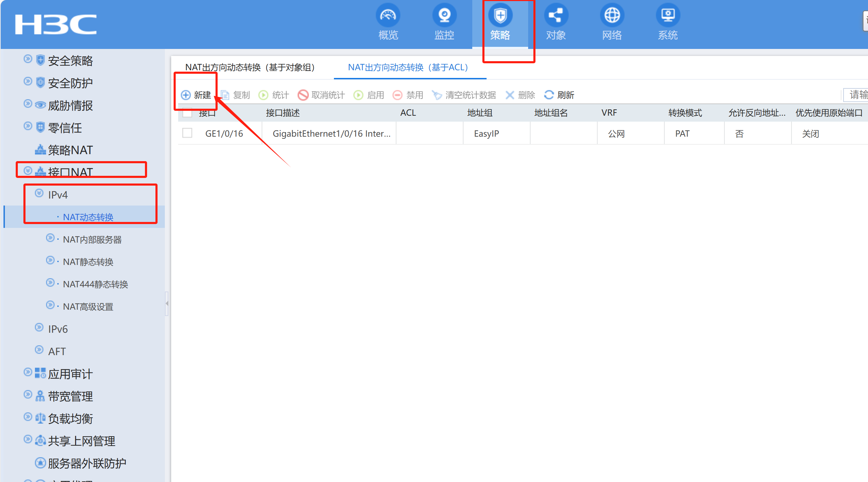
Task: Select the 对象 objects icon
Action: click(x=556, y=15)
